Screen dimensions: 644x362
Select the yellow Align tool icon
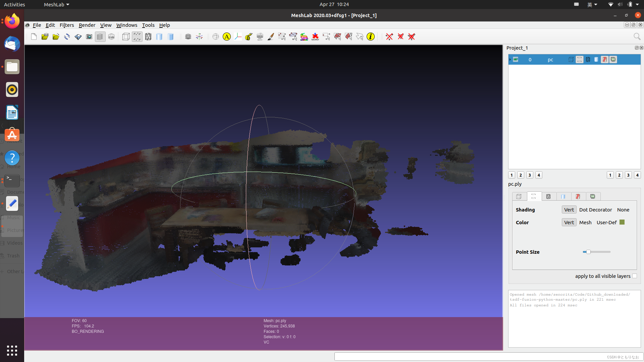[227, 37]
